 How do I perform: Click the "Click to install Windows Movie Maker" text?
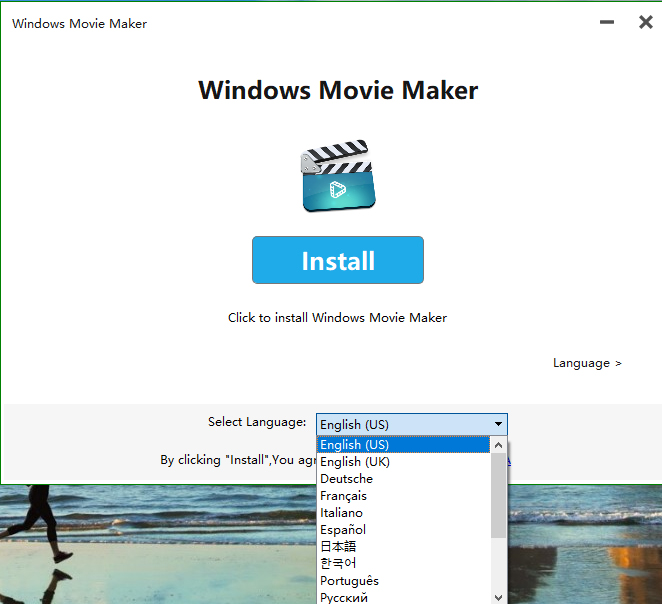(x=337, y=317)
